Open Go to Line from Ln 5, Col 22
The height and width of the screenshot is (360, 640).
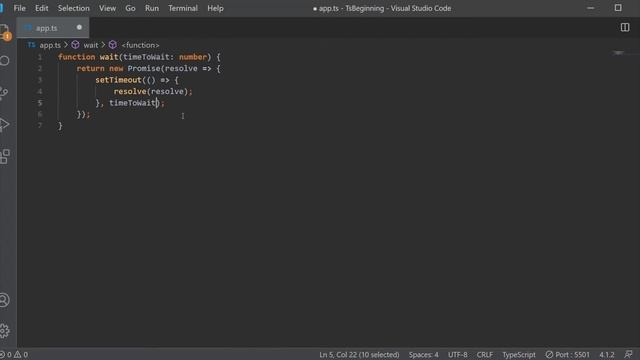coord(359,355)
